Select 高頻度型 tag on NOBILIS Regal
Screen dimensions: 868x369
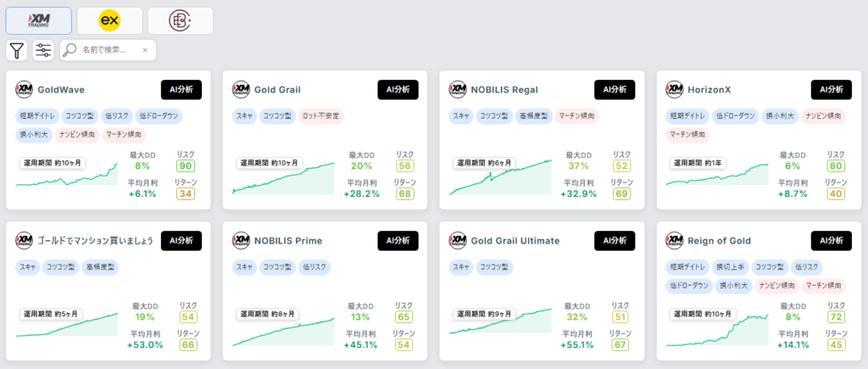(x=533, y=116)
